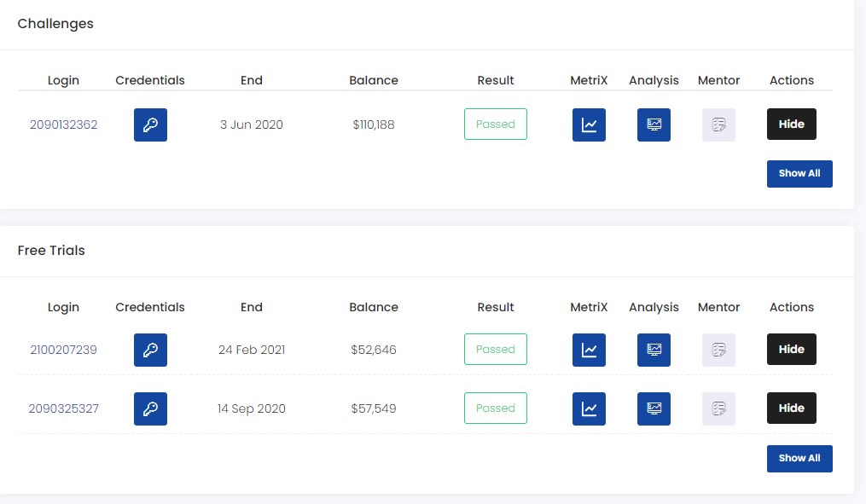The height and width of the screenshot is (504, 866).
Task: Open Analysis icon for trial 2100207239
Action: [x=654, y=350]
